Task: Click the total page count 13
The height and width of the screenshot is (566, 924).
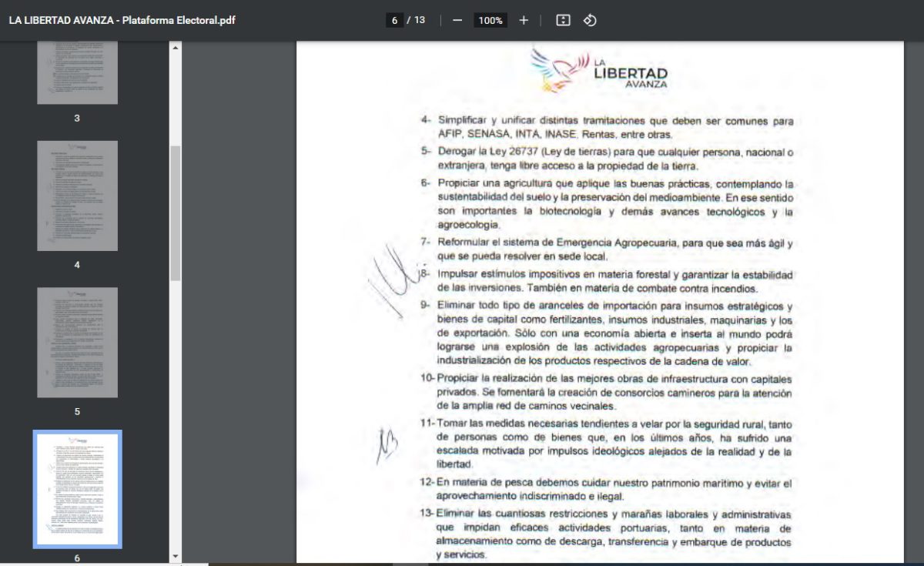Action: (x=420, y=20)
